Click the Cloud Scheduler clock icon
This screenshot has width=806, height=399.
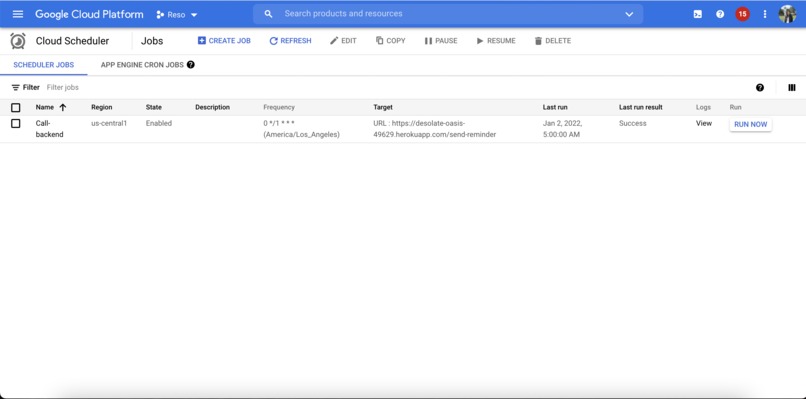(18, 41)
